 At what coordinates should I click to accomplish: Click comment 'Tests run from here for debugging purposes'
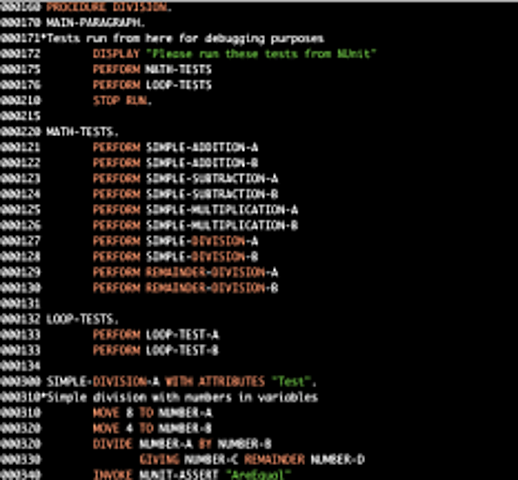pyautogui.click(x=185, y=38)
